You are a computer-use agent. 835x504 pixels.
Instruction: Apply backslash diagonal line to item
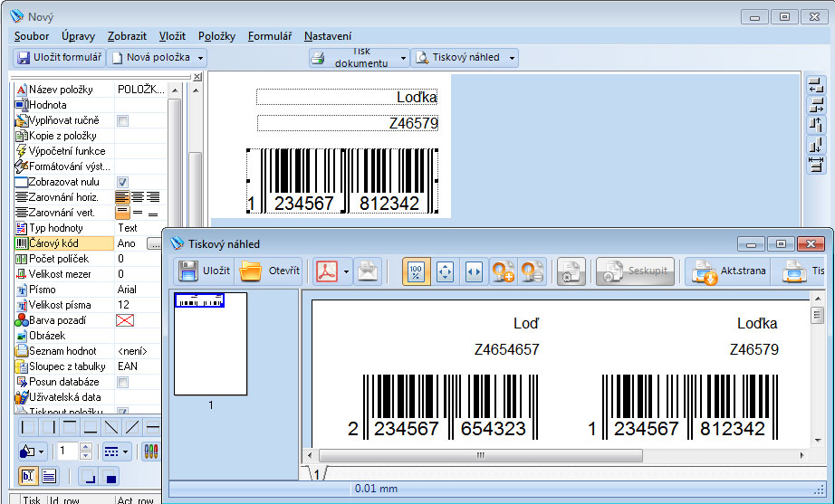(x=111, y=427)
